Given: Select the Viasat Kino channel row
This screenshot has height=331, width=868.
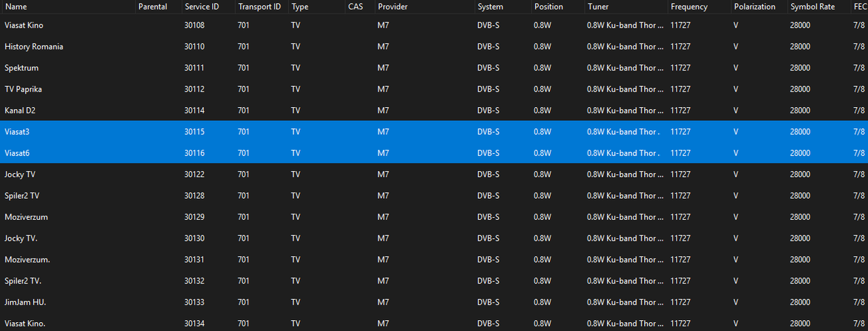Looking at the screenshot, I should pos(434,25).
